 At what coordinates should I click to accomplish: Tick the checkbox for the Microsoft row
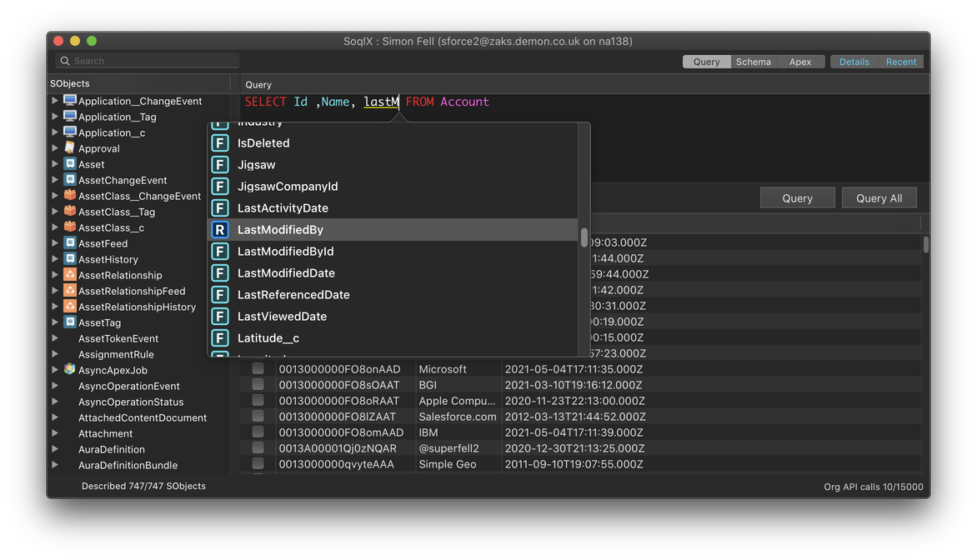258,368
